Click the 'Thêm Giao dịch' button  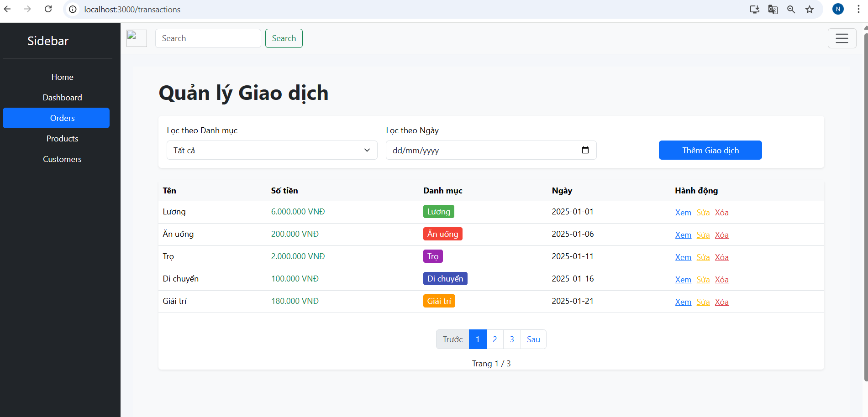(710, 150)
